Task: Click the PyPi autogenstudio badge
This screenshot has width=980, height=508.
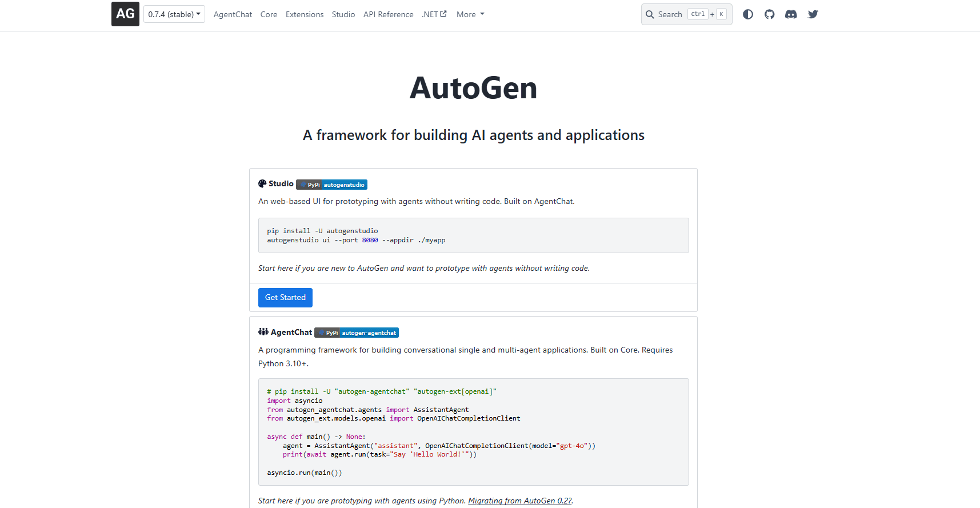Action: pos(332,185)
